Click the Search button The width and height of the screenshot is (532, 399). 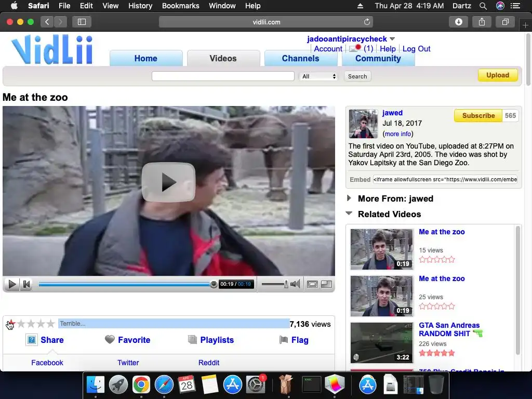coord(357,76)
